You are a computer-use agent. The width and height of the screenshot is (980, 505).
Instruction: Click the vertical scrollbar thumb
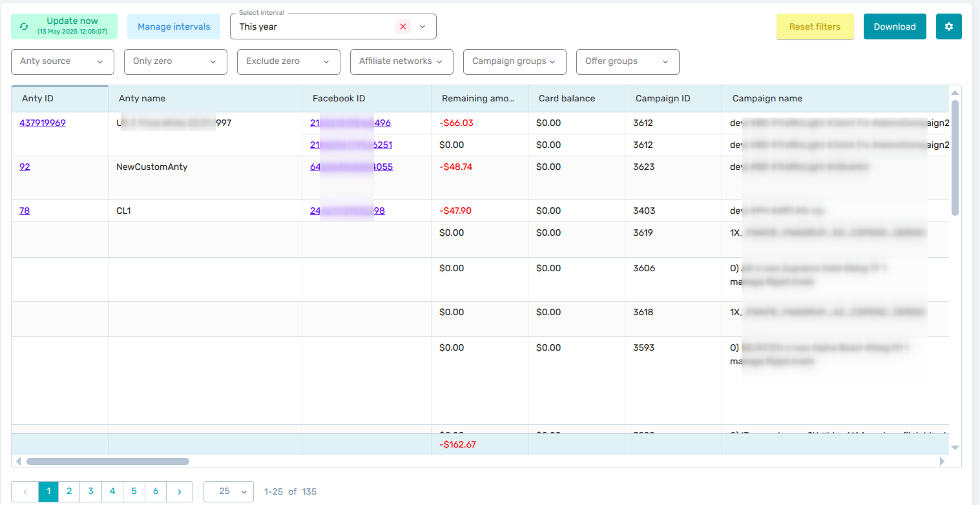(955, 158)
